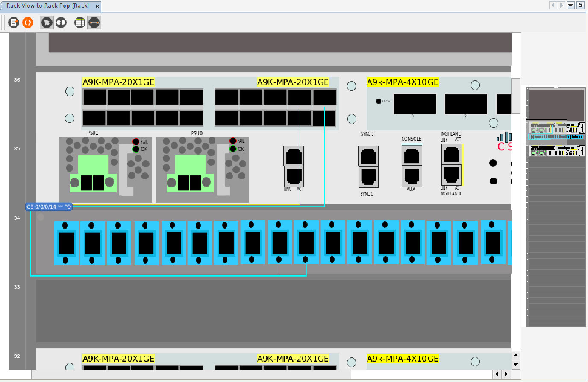Open the export report toolbar icon
Screen dimensions: 588x382
pos(14,23)
